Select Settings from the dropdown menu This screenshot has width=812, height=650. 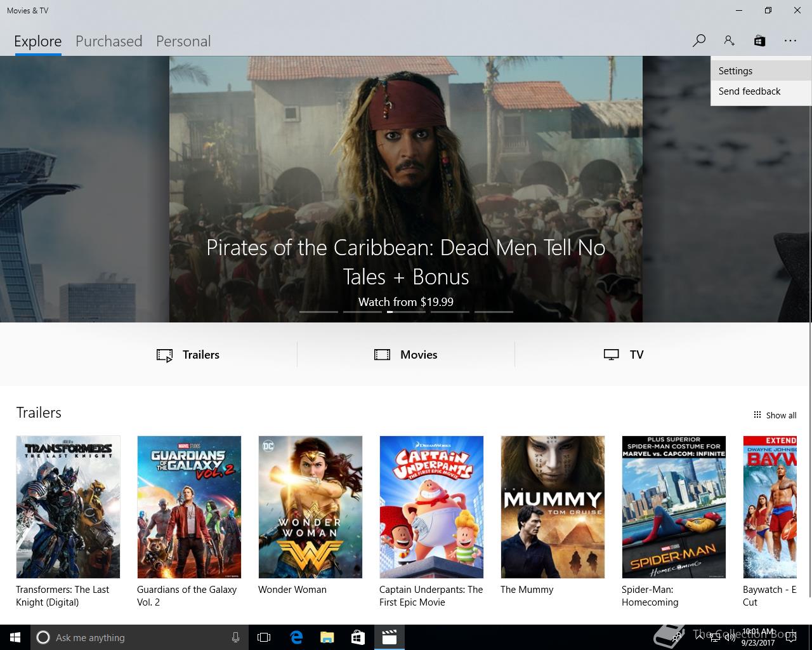pos(761,71)
